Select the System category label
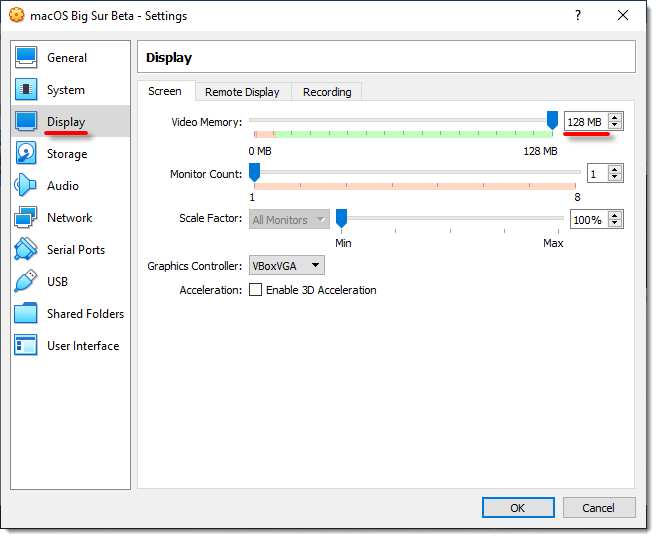 coord(66,90)
